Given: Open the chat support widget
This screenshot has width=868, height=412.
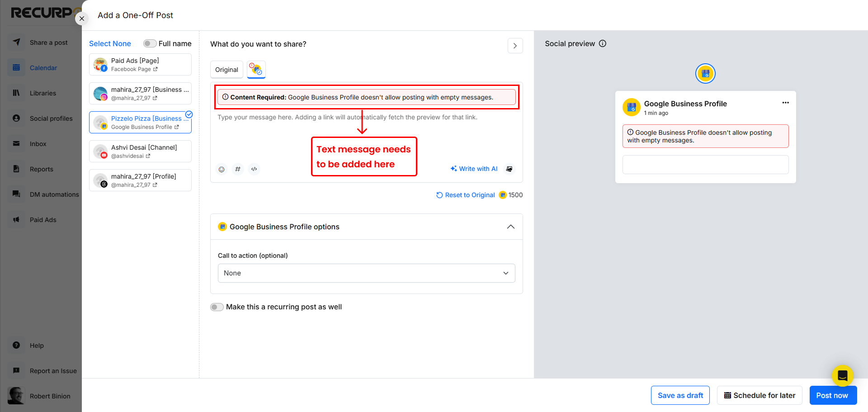Looking at the screenshot, I should tap(843, 376).
